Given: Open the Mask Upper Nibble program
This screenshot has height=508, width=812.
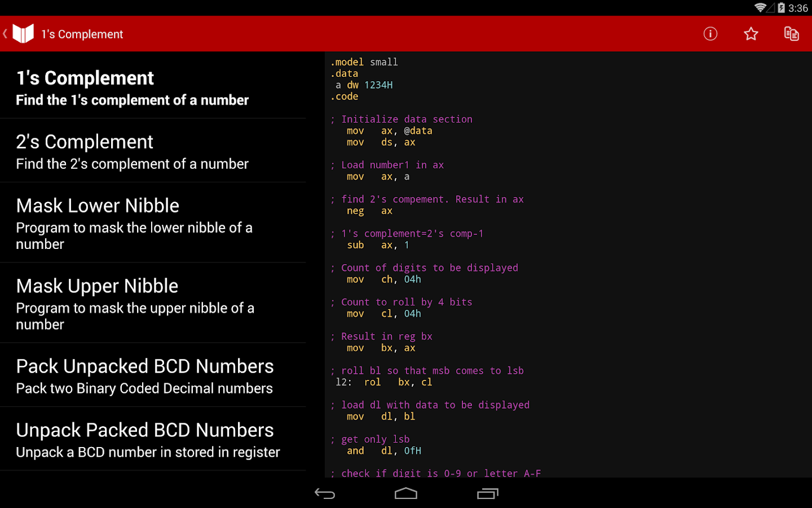Looking at the screenshot, I should coord(153,303).
